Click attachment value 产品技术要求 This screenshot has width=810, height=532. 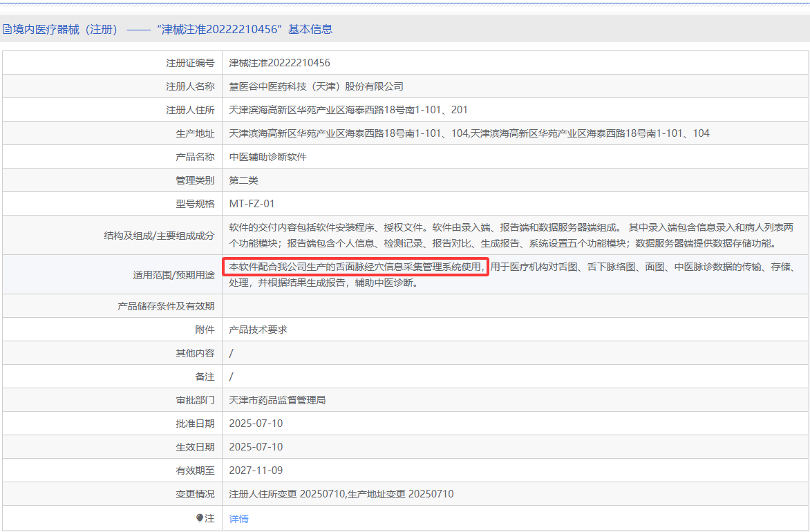pos(258,330)
